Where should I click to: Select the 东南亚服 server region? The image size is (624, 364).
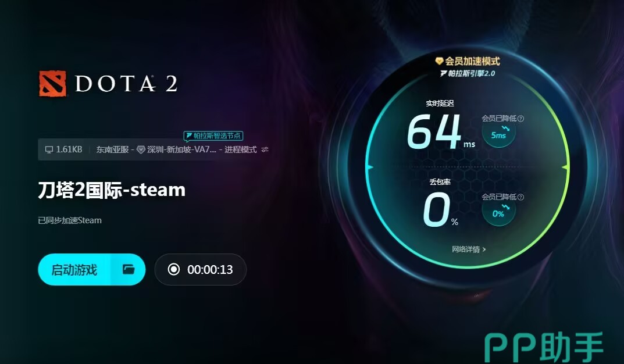pos(112,149)
